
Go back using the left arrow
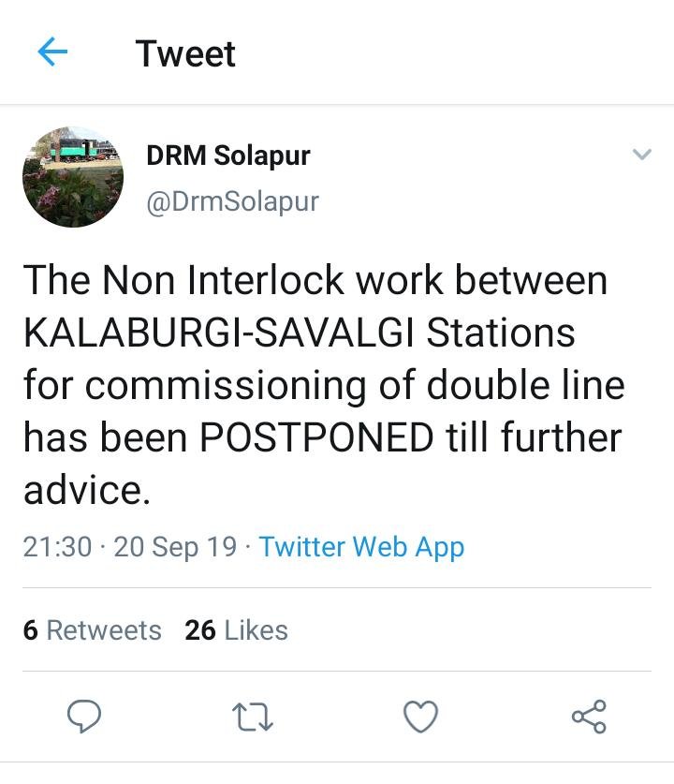(53, 53)
